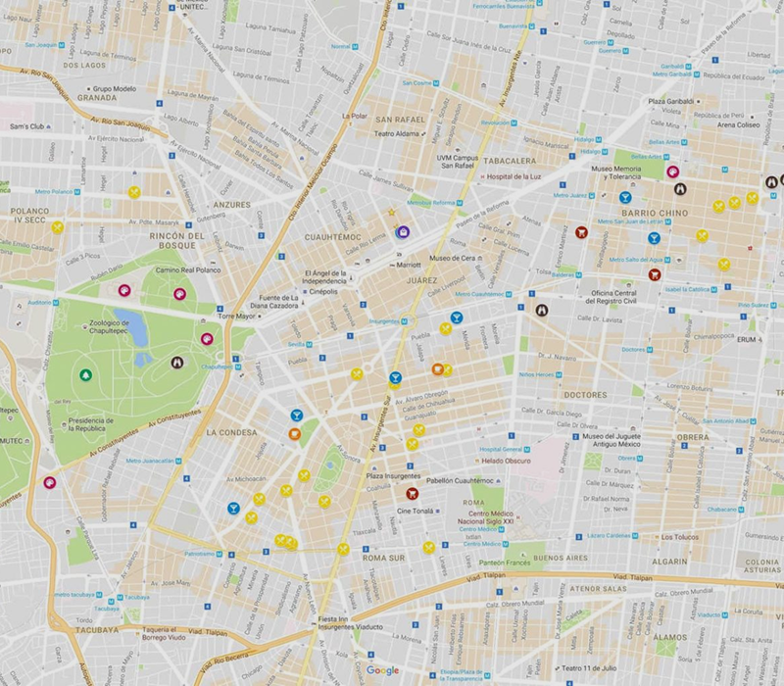Open the green tree marker in Chapultepec park
This screenshot has height=686, width=784.
pos(86,374)
